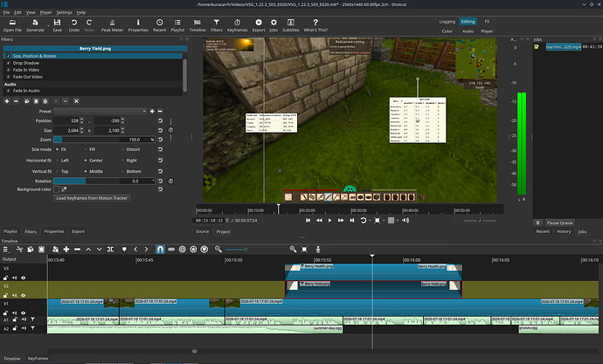
Task: Add a filter with the plus icon
Action: point(7,101)
